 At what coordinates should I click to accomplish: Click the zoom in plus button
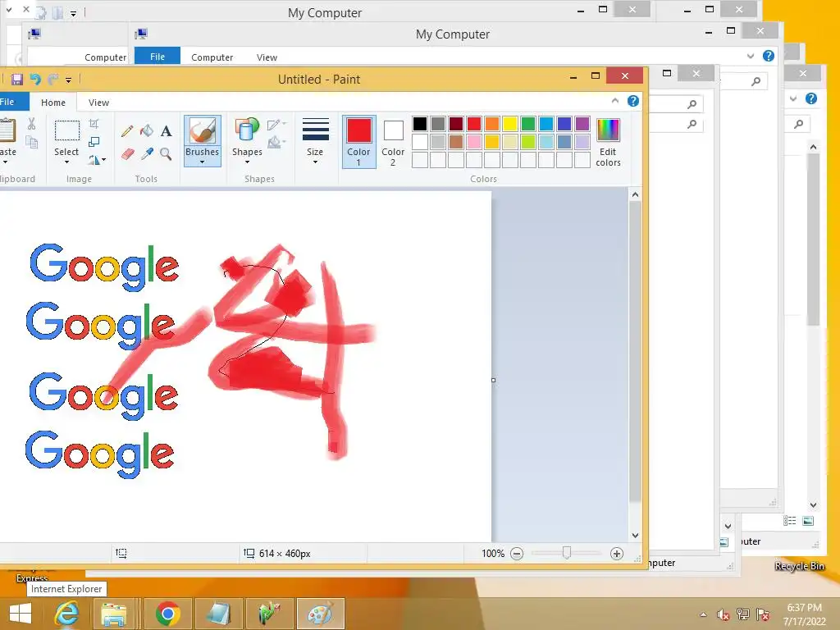[x=617, y=554]
